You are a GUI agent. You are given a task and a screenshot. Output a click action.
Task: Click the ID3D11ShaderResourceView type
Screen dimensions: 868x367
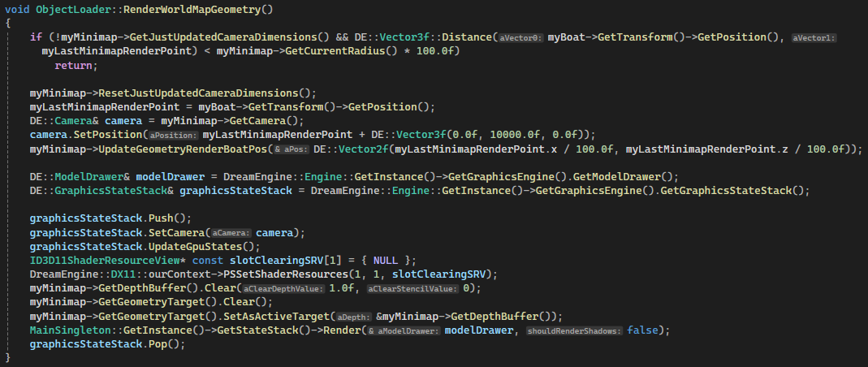tap(105, 260)
